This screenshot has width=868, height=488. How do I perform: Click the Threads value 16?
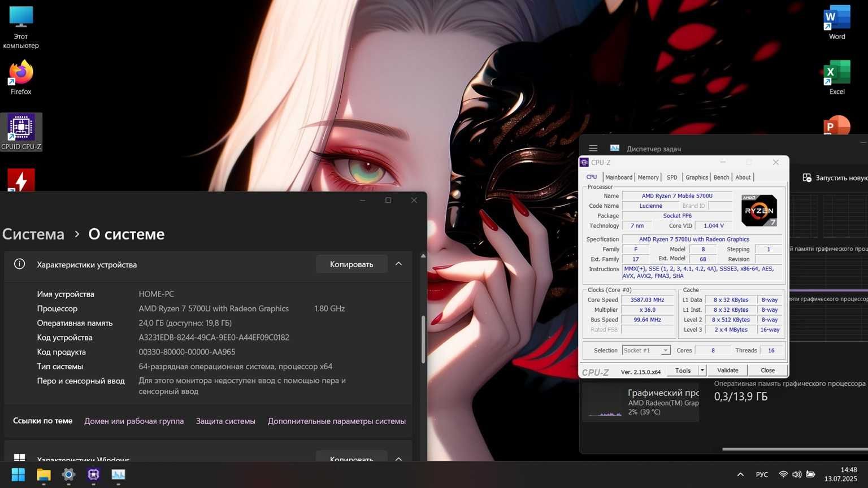coord(771,350)
